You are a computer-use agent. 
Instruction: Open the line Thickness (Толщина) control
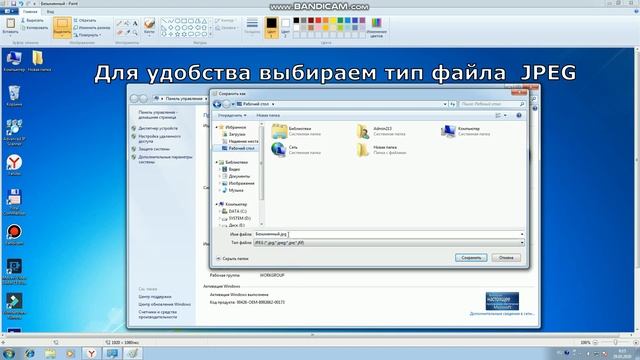pos(252,26)
